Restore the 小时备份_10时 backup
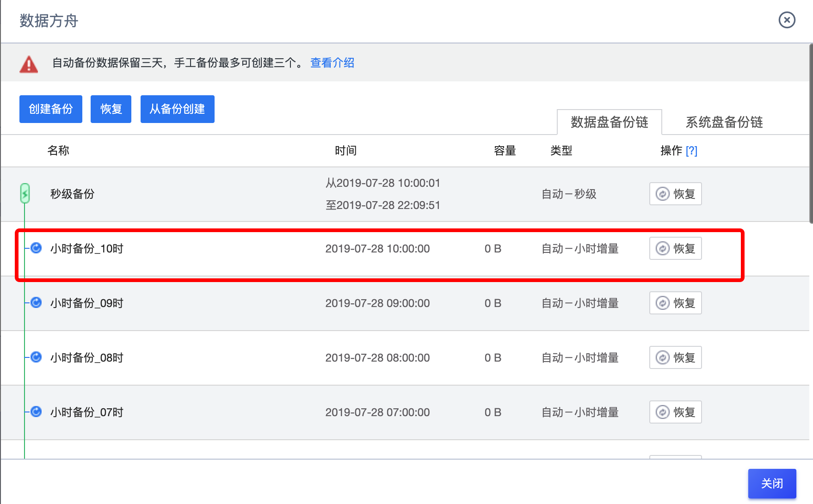Image resolution: width=813 pixels, height=504 pixels. point(676,248)
